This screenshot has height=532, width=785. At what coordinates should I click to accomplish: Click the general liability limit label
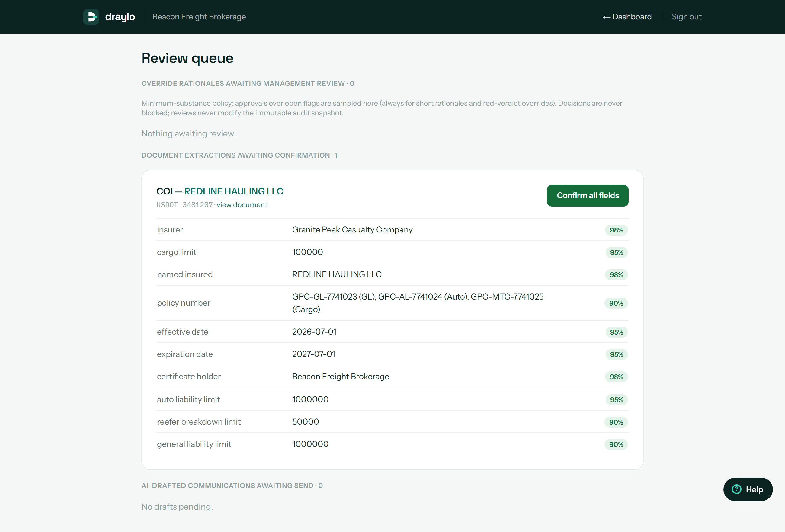tap(194, 444)
